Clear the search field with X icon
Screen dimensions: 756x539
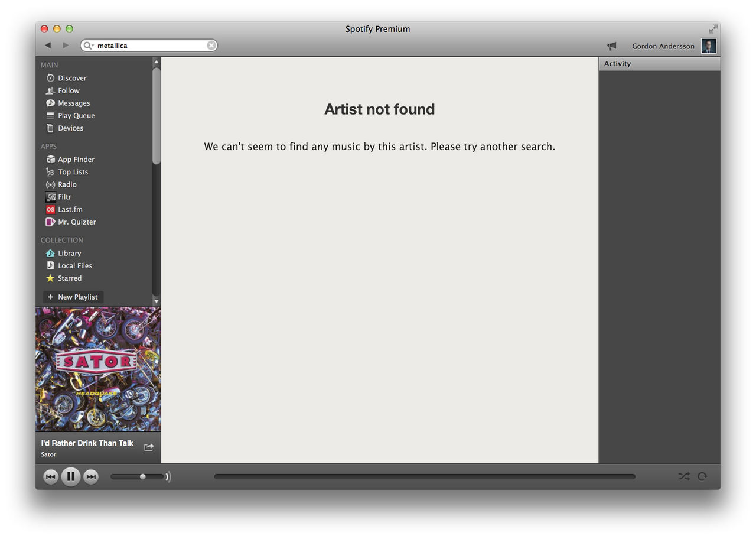click(x=211, y=46)
